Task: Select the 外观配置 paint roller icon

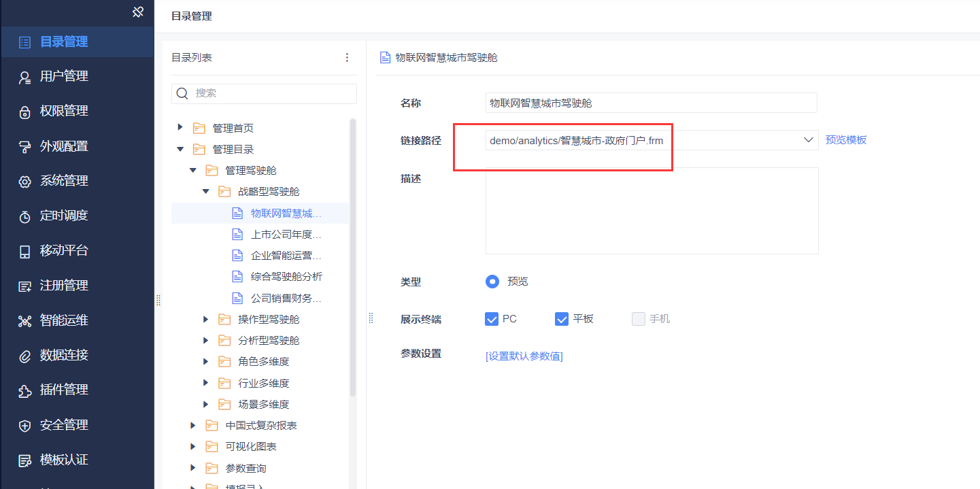Action: tap(25, 147)
